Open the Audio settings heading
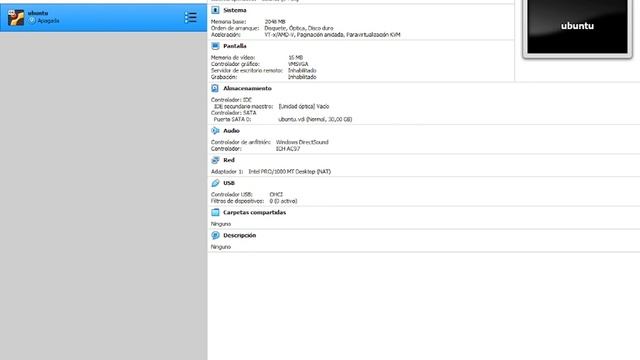 231,131
